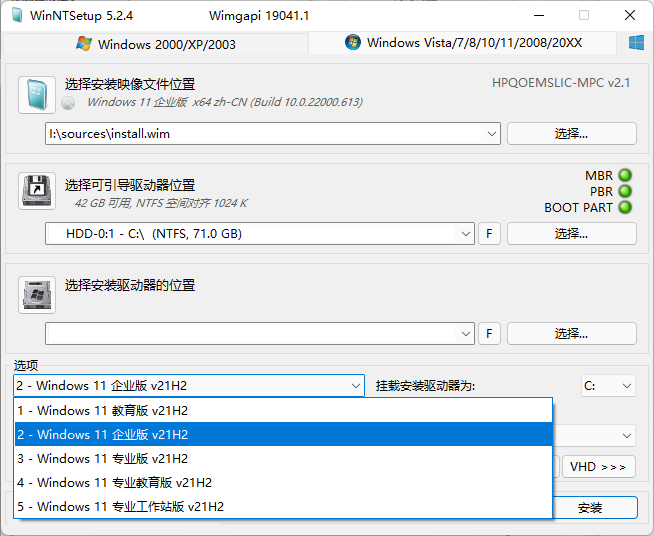Select 3 - Windows 11 专业版 v21H2
The image size is (654, 536).
click(283, 458)
